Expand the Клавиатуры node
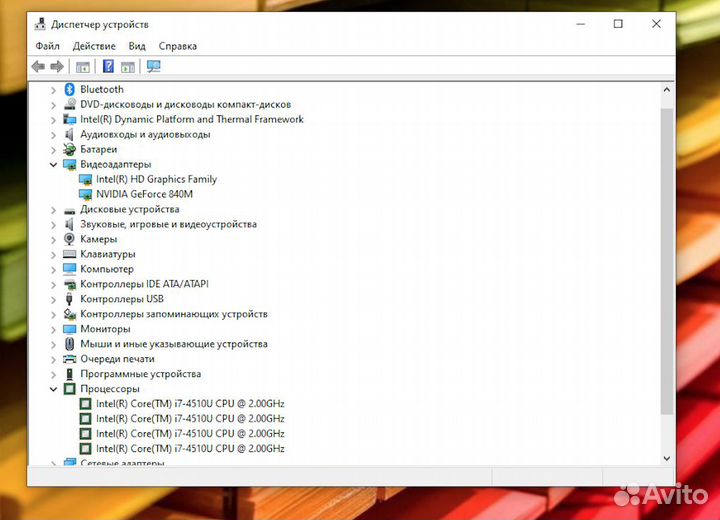Viewport: 720px width, 520px height. [53, 254]
